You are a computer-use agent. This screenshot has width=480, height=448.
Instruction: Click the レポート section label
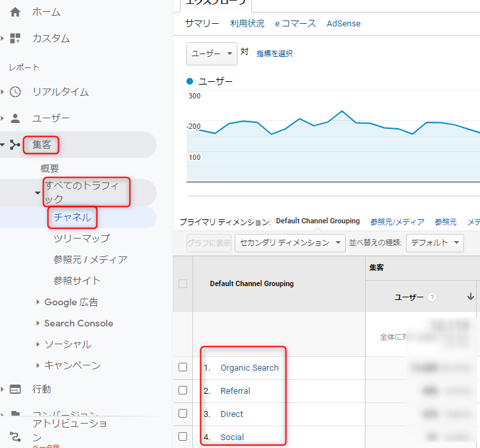pyautogui.click(x=24, y=67)
